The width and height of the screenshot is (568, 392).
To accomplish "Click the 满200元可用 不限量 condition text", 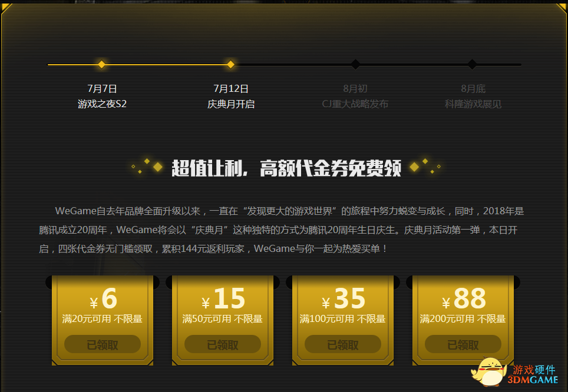I will pyautogui.click(x=463, y=319).
